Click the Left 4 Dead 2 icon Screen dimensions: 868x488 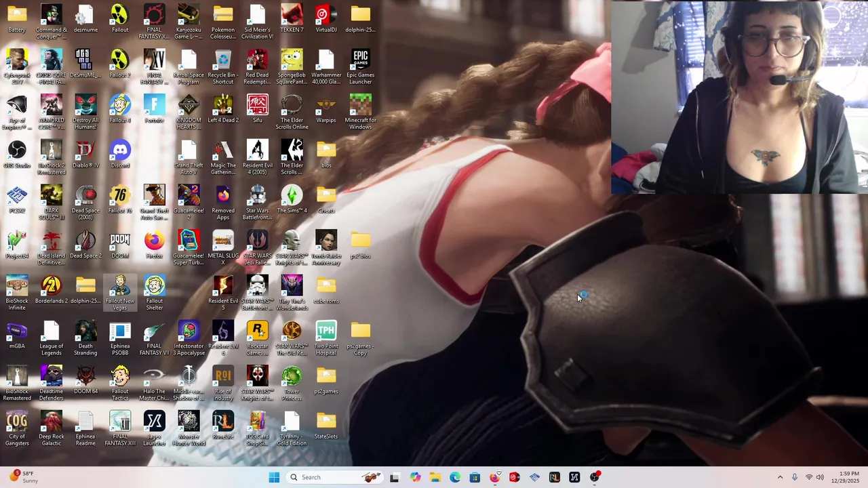point(223,108)
